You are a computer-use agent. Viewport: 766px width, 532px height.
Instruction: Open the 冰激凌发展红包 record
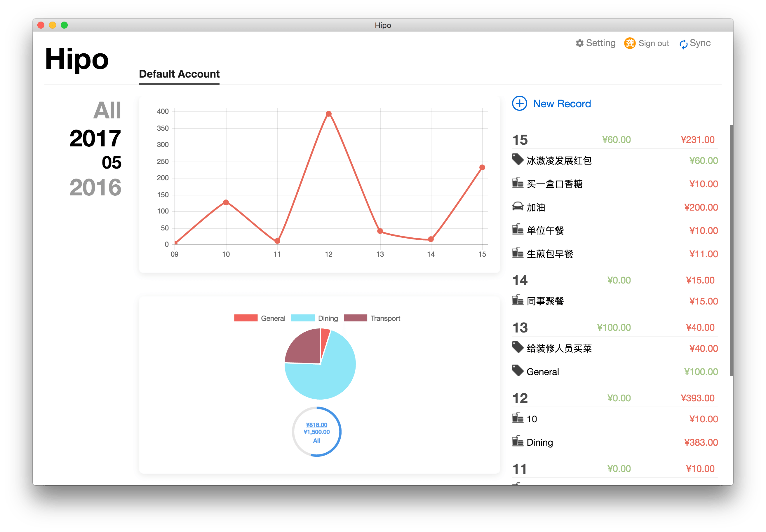tap(615, 161)
